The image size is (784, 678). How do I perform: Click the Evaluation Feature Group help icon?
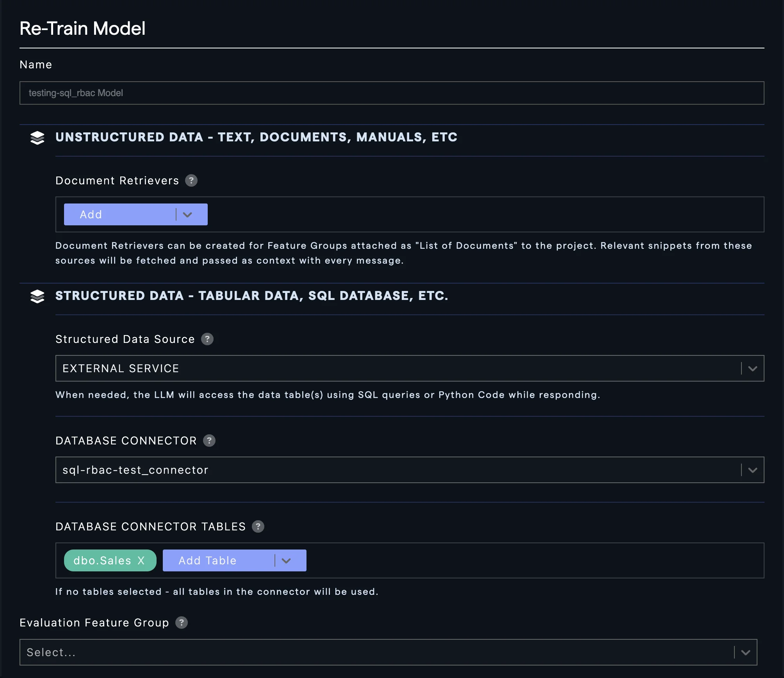[182, 623]
